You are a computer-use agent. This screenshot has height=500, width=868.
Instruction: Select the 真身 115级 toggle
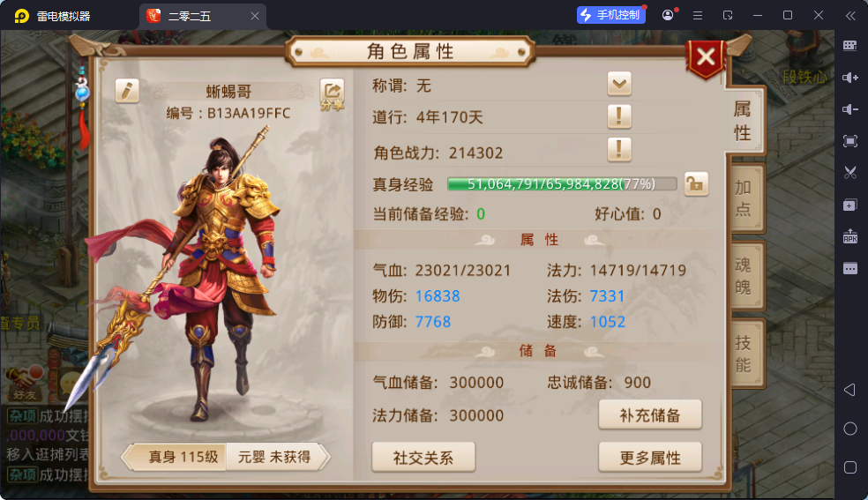176,457
